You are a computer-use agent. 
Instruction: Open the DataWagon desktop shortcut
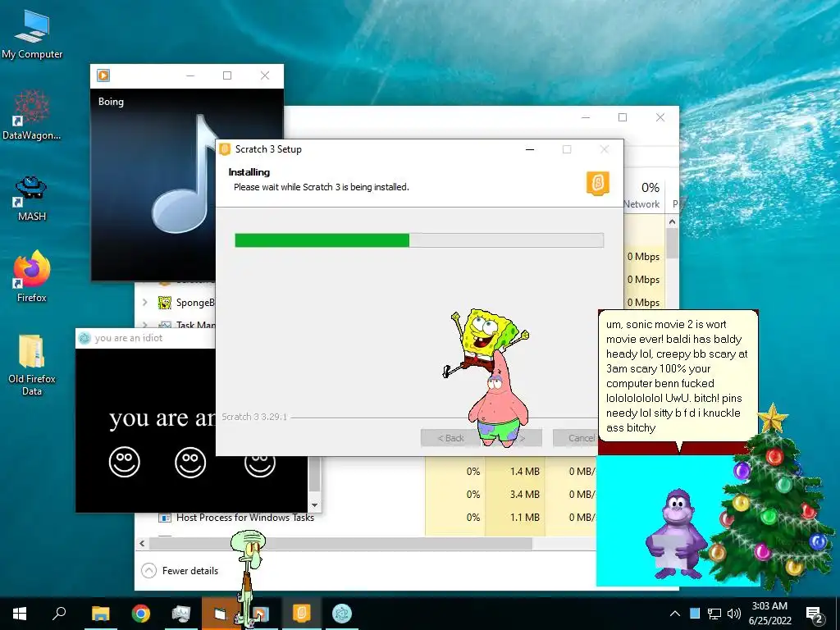pos(32,115)
